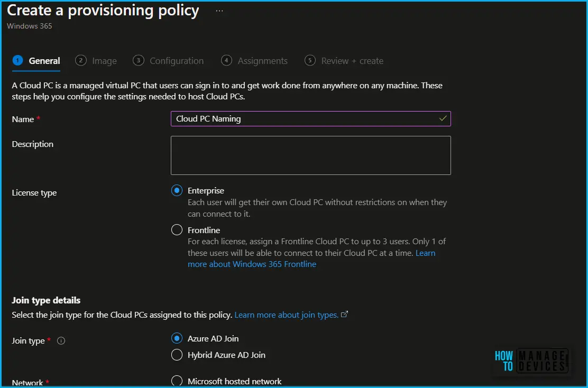Image resolution: width=588 pixels, height=388 pixels.
Task: Click the step 2 Image circle icon
Action: (80, 60)
